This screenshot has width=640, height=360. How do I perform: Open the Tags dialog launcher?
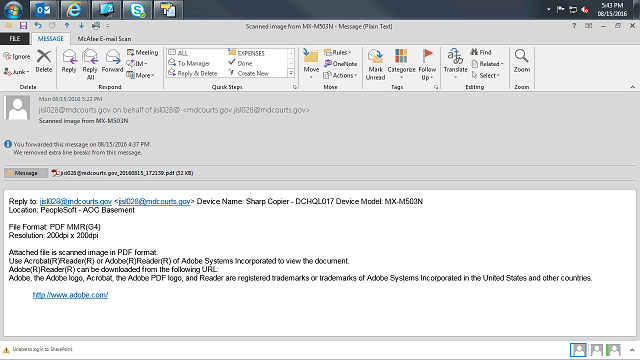[436, 87]
